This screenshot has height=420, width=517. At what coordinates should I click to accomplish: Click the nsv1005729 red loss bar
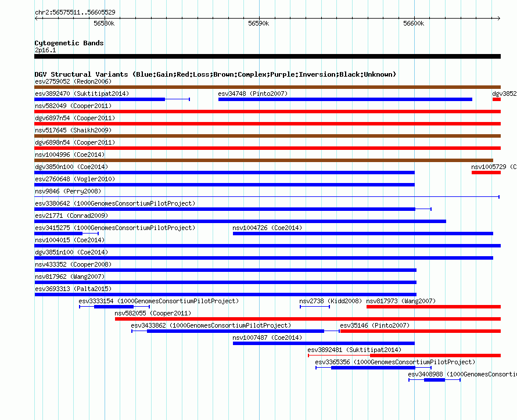486,173
